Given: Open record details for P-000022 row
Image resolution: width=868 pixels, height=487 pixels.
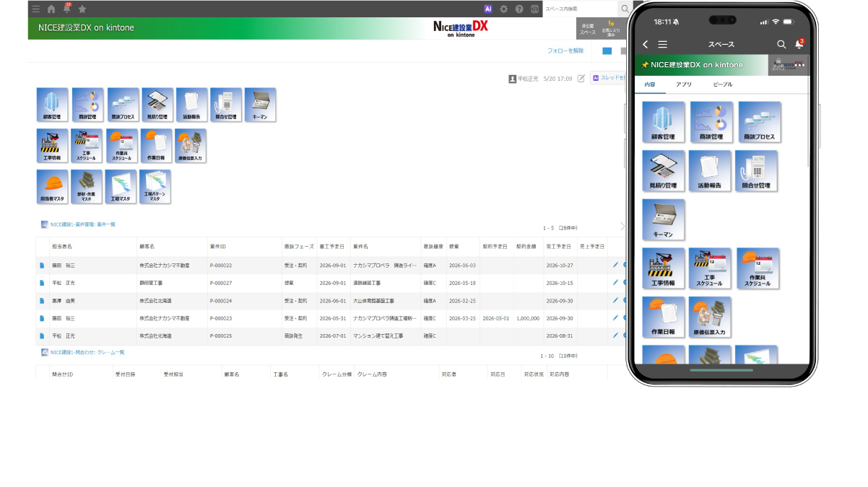Looking at the screenshot, I should tap(42, 266).
